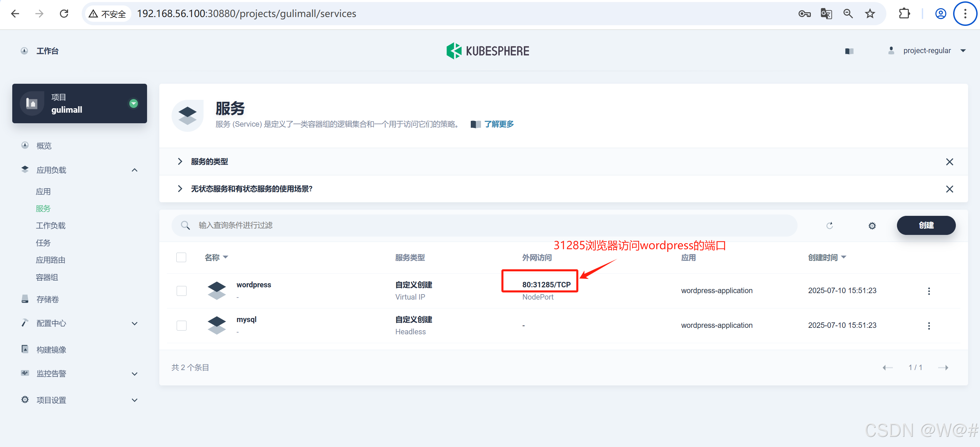Image resolution: width=980 pixels, height=447 pixels.
Task: Open 容器组 in the sidebar
Action: 47,277
